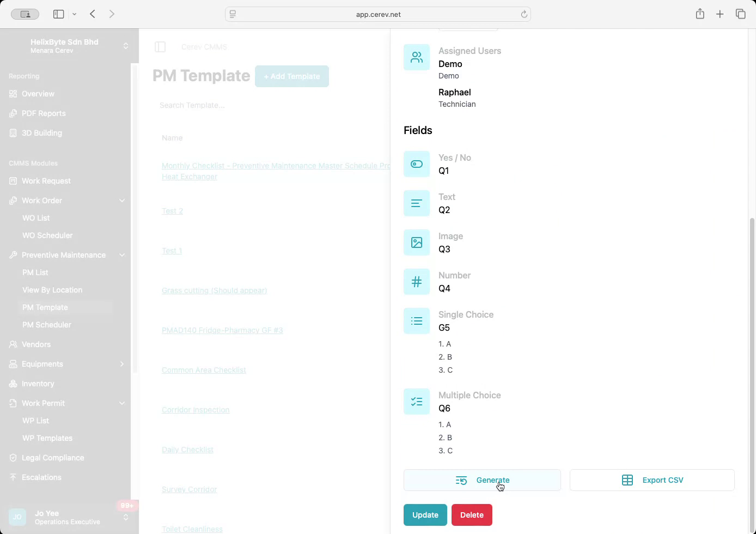Click the Equipments sidebar icon
Viewport: 756px width, 534px height.
[13, 364]
